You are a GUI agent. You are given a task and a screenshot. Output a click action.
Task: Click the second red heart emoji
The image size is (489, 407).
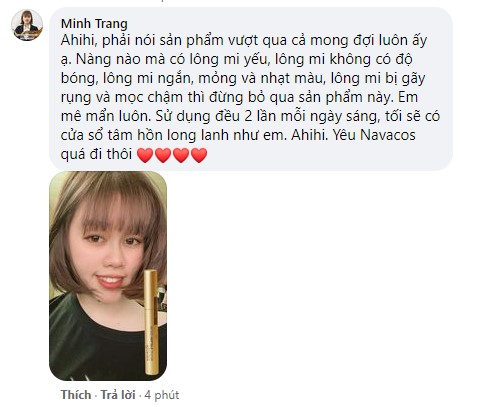pos(163,155)
